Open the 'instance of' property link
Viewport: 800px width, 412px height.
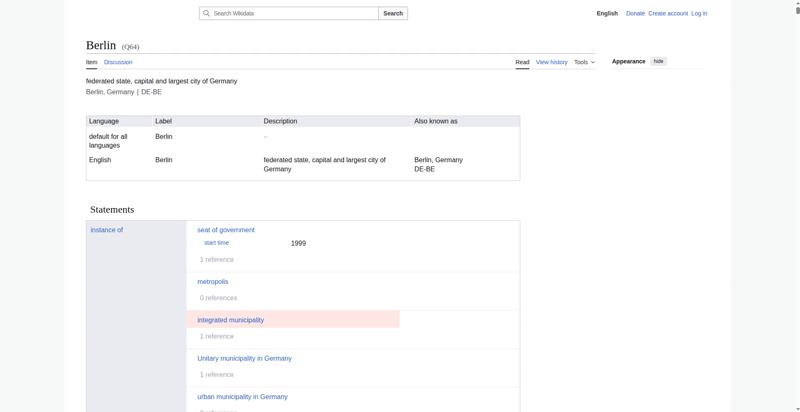click(106, 230)
